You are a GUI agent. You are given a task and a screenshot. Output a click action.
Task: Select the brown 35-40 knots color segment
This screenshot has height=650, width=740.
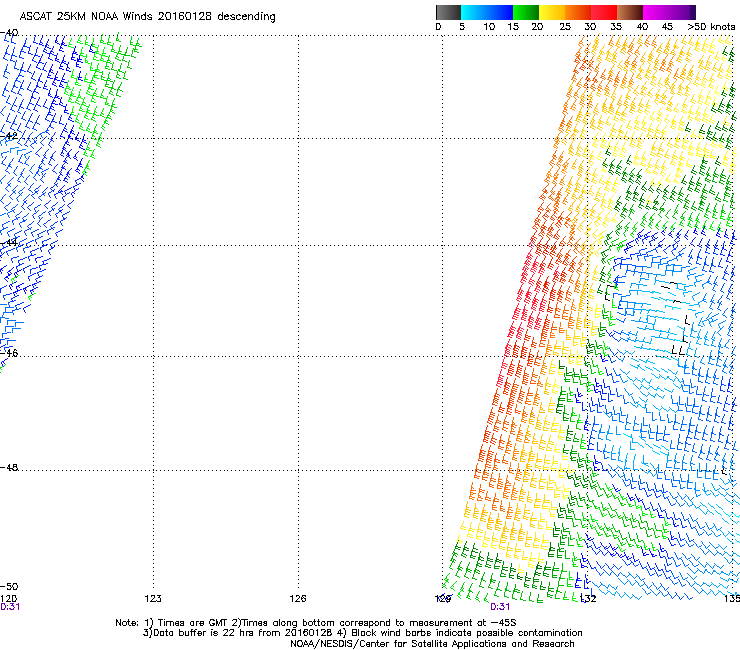(630, 12)
